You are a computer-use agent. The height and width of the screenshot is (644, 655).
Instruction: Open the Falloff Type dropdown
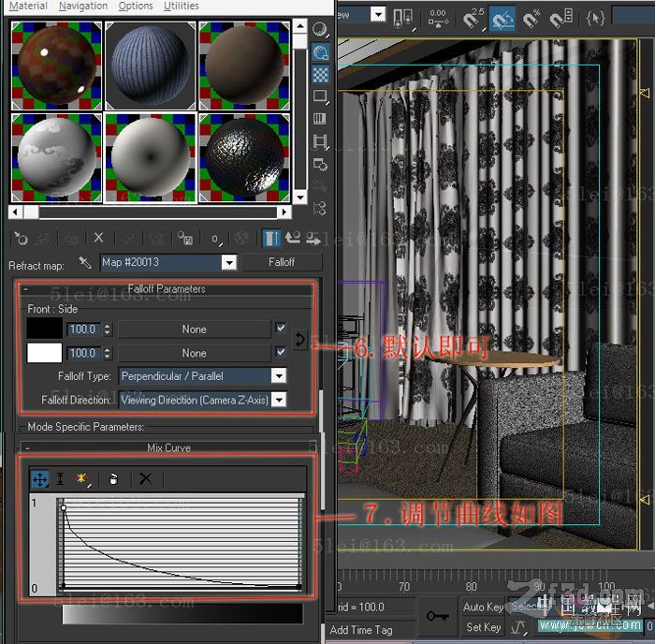point(278,376)
